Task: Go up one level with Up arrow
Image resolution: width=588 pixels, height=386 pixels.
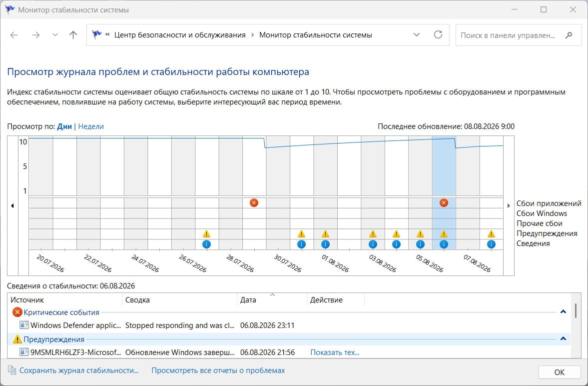Action: pyautogui.click(x=73, y=35)
